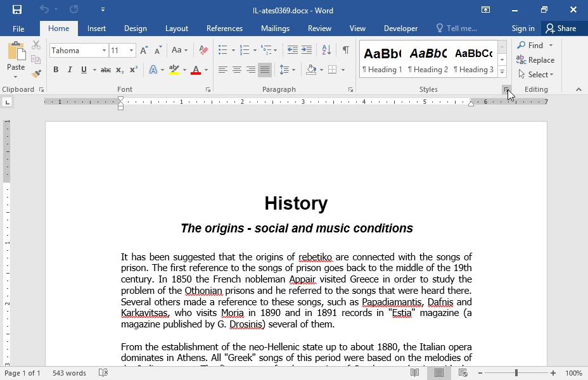Click the Repeat/Redo arrow icon

[x=74, y=9]
